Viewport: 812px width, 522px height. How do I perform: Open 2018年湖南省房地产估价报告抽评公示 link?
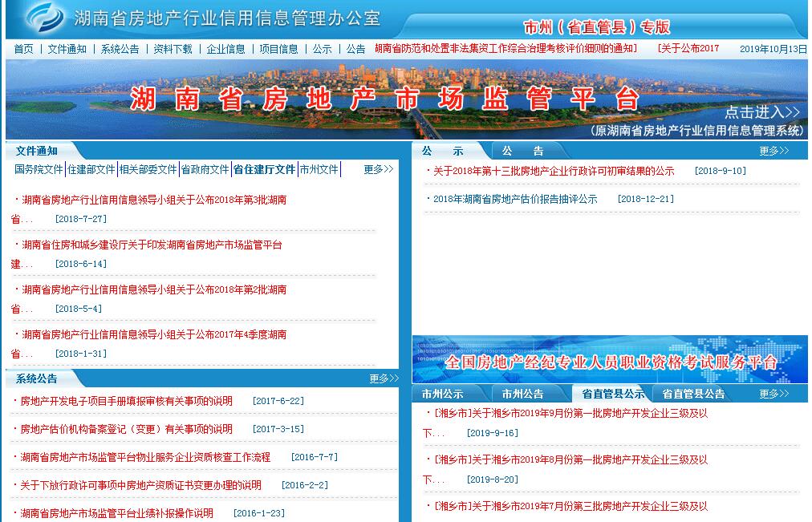515,199
